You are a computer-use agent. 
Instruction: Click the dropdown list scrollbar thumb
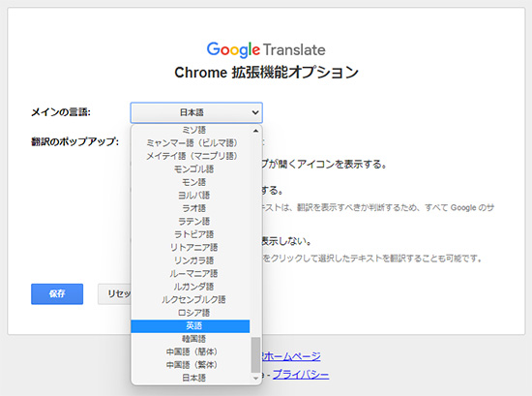click(255, 355)
